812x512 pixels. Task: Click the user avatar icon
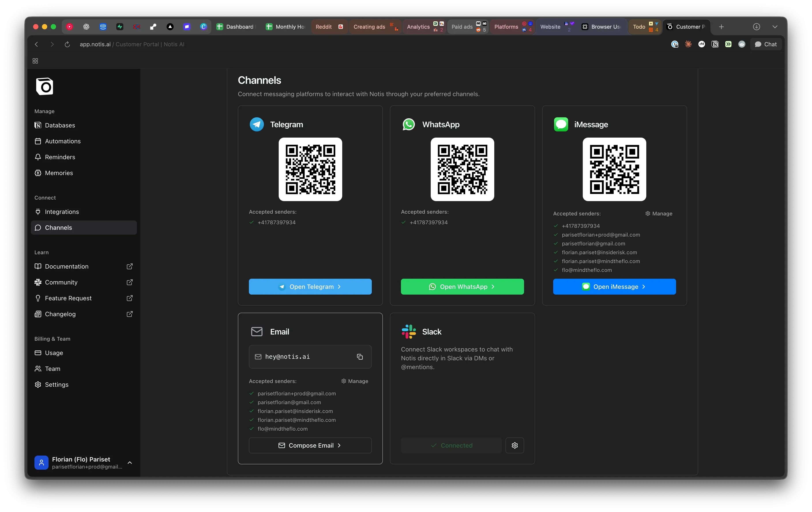41,462
